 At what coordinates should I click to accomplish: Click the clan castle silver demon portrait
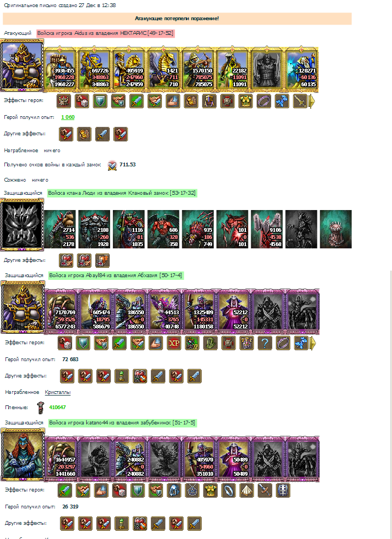[x=22, y=225]
